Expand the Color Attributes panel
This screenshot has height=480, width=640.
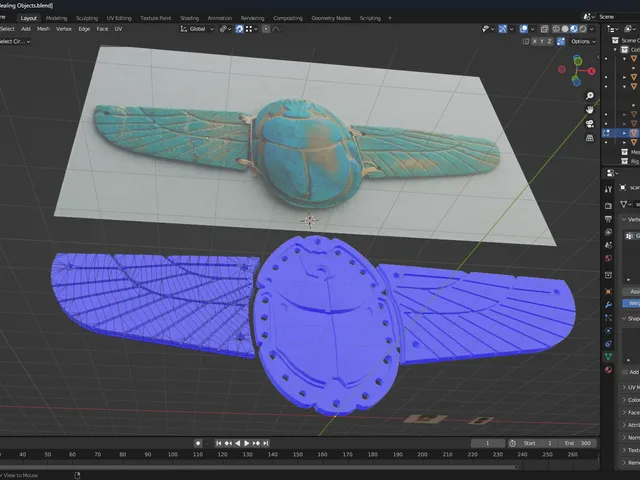click(x=631, y=400)
